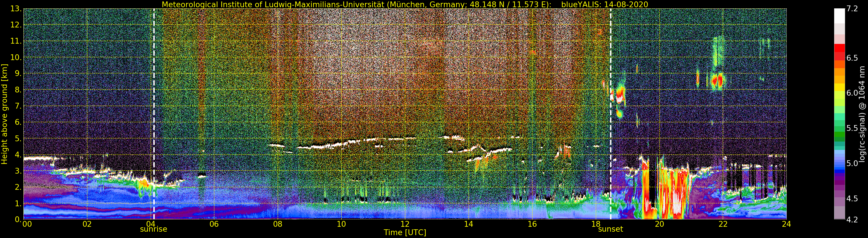Click the 'Height above ground [km]' axis label
Viewport: 868px width, 238px height.
pos(4,114)
